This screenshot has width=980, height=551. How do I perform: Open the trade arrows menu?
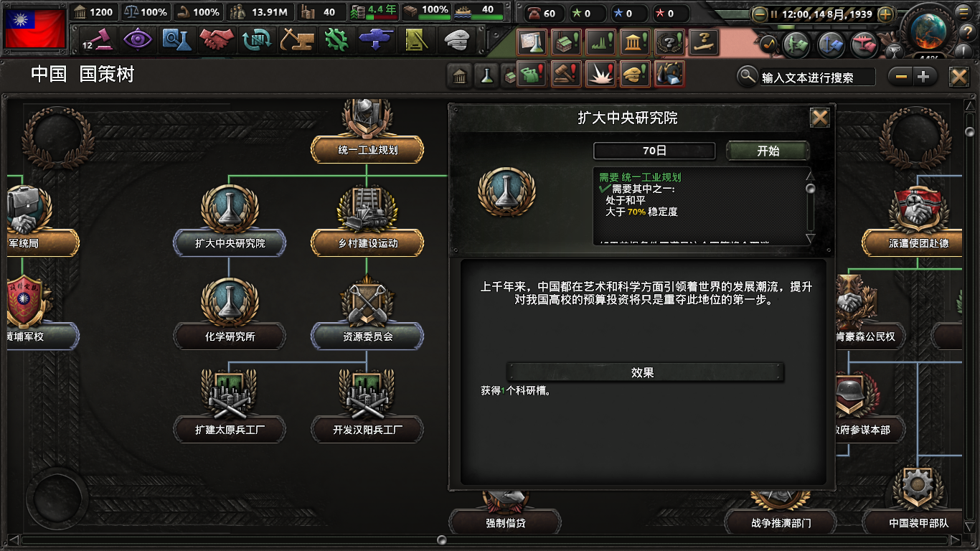[256, 39]
